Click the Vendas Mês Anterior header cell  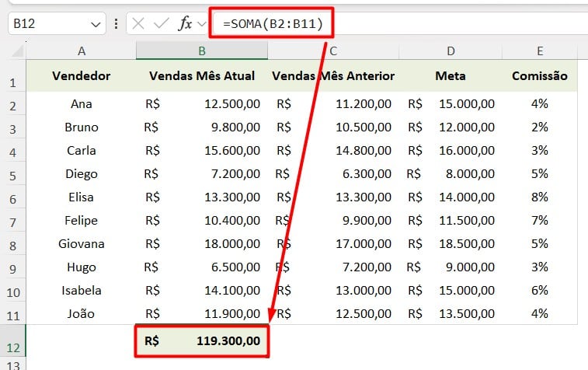pyautogui.click(x=333, y=76)
